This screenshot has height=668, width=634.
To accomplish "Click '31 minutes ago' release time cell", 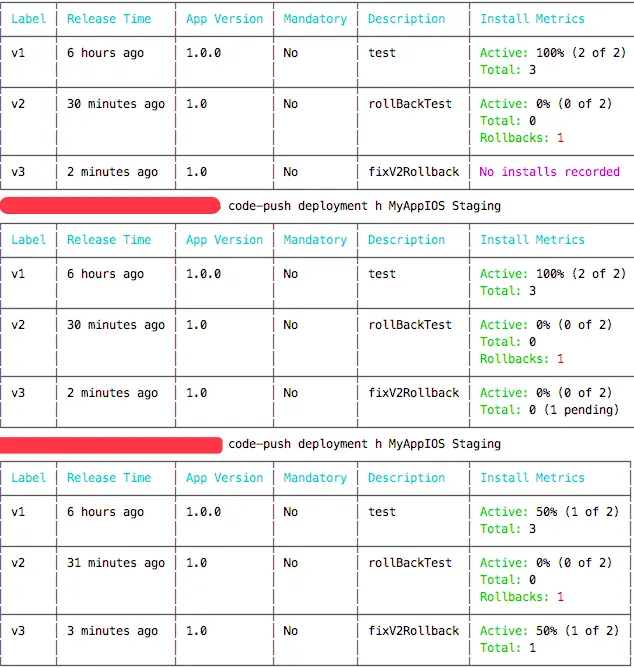I will pos(116,563).
